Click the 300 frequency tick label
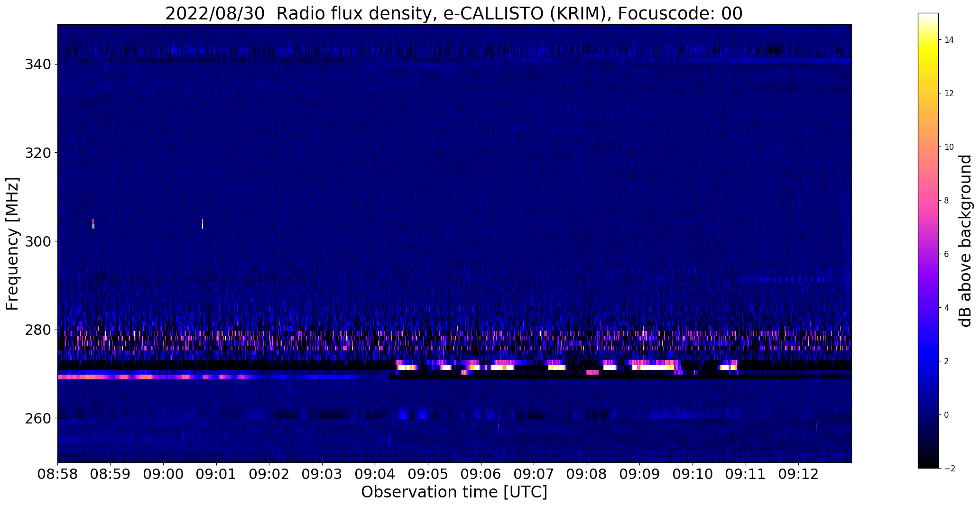 38,241
